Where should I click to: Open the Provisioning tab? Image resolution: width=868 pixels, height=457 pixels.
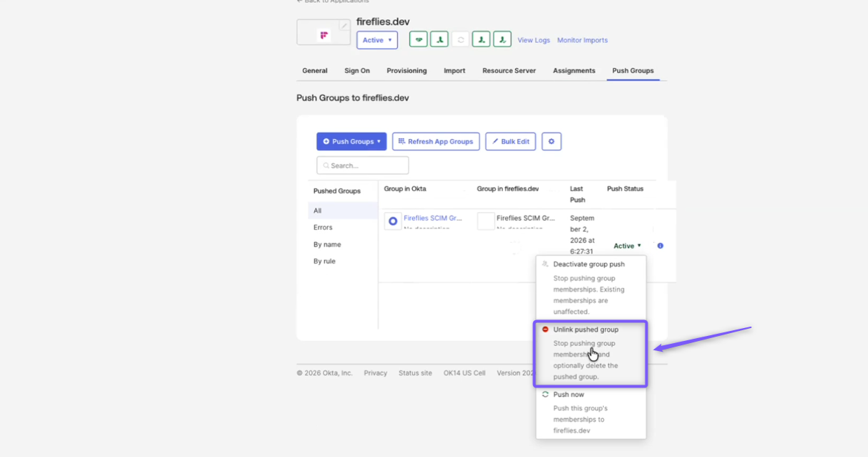406,71
